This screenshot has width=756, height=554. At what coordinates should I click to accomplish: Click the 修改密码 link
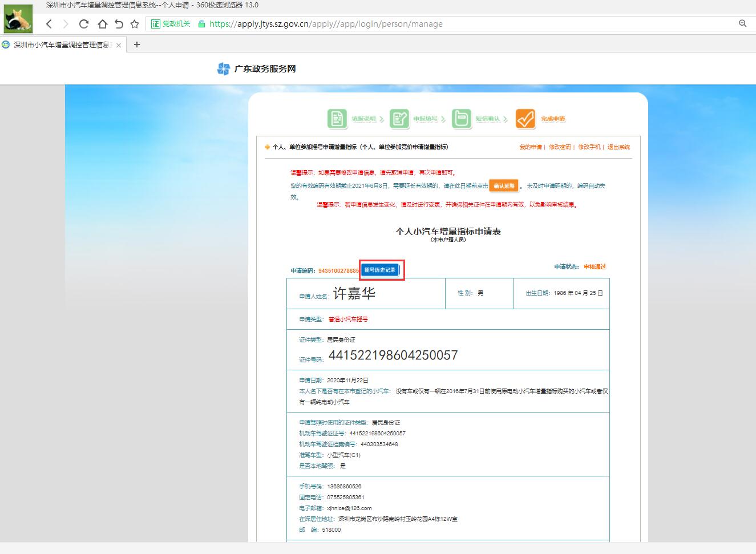(559, 147)
